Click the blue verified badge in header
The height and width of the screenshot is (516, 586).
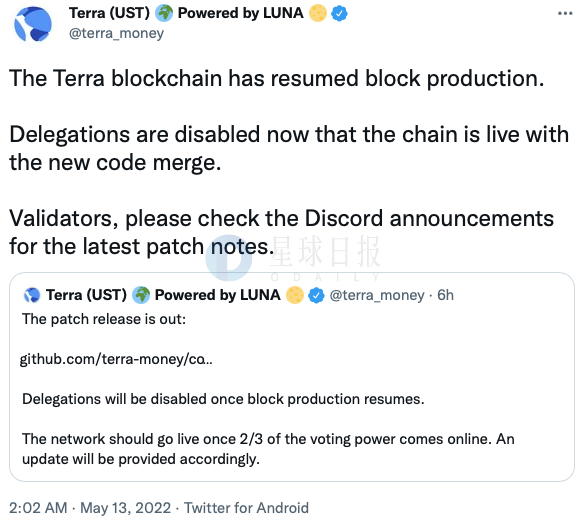(339, 14)
